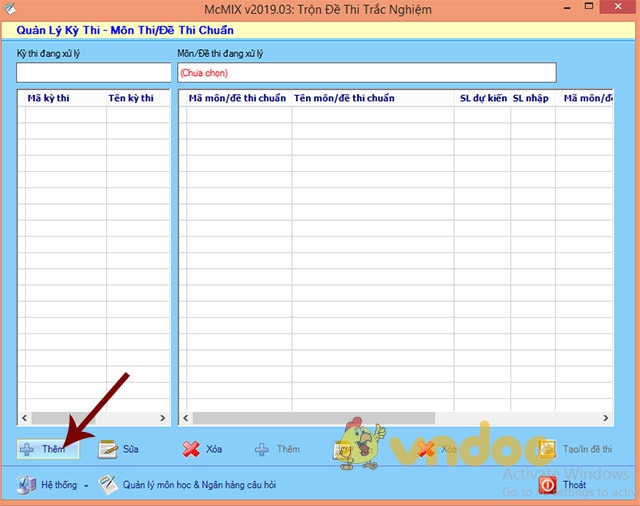Click the grayed-out Thêm button for subjects

click(277, 449)
